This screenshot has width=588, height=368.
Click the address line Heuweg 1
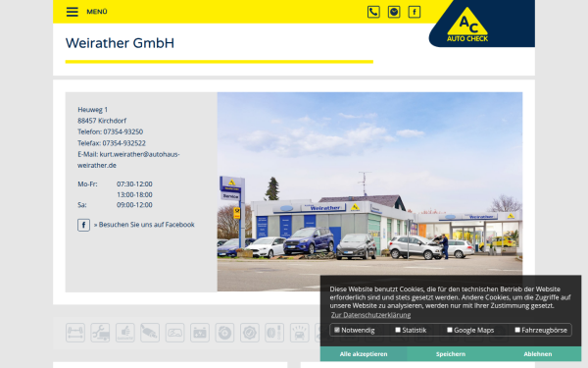(x=93, y=110)
